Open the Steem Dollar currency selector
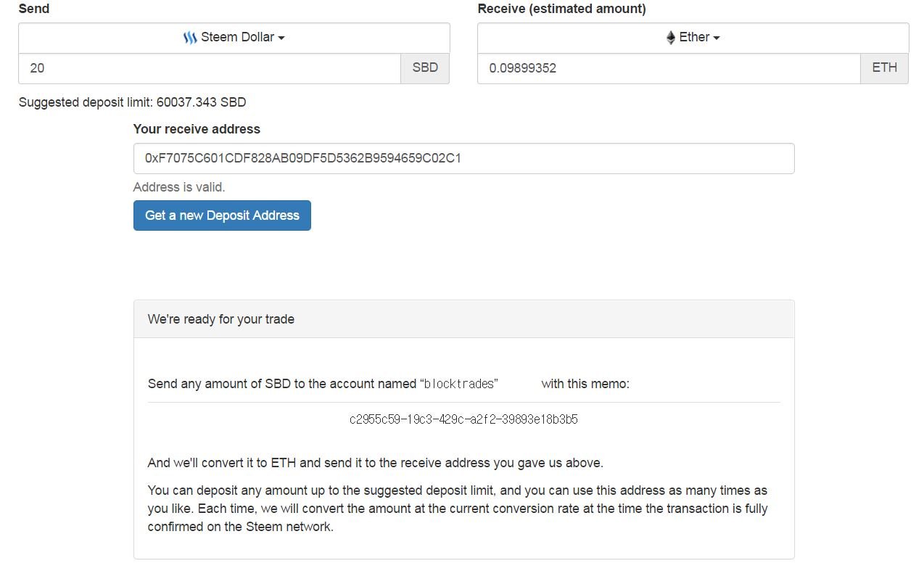This screenshot has width=924, height=563. coord(234,38)
